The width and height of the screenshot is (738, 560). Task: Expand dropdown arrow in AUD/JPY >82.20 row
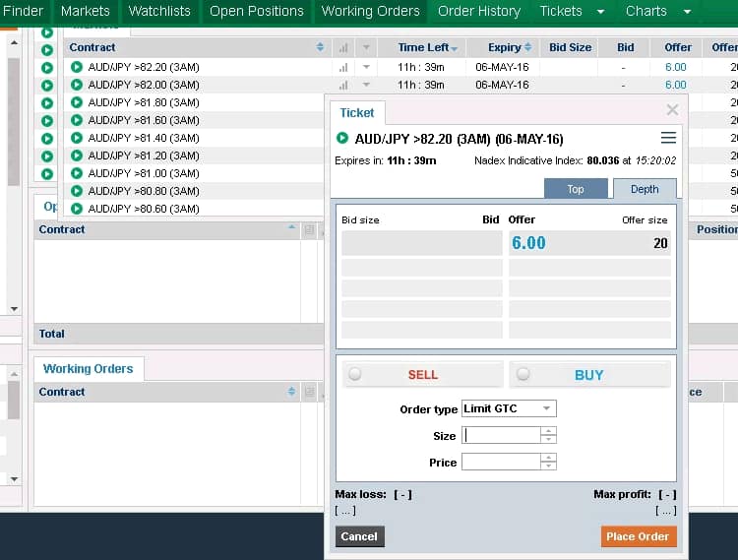pyautogui.click(x=367, y=67)
